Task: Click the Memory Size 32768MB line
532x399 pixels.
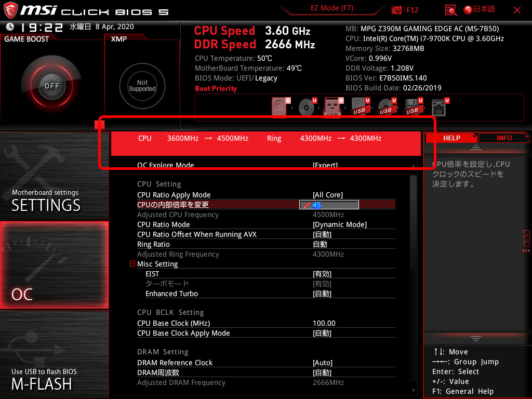Action: pyautogui.click(x=385, y=48)
